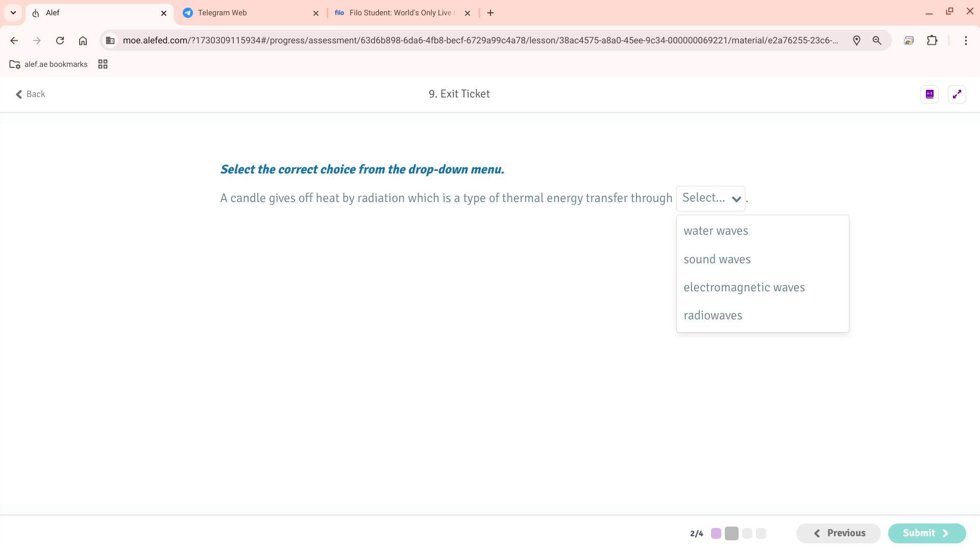Open bookmarks apps grid icon

coord(103,64)
